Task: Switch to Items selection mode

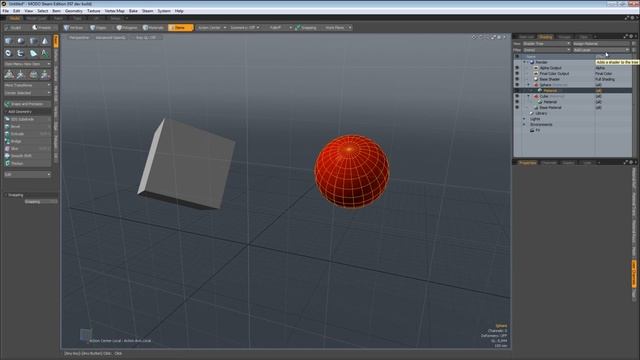Action: (180, 28)
